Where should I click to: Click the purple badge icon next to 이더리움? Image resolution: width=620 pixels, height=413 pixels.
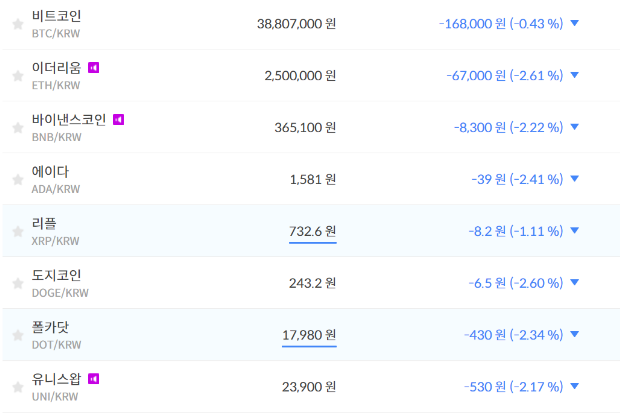pos(94,67)
